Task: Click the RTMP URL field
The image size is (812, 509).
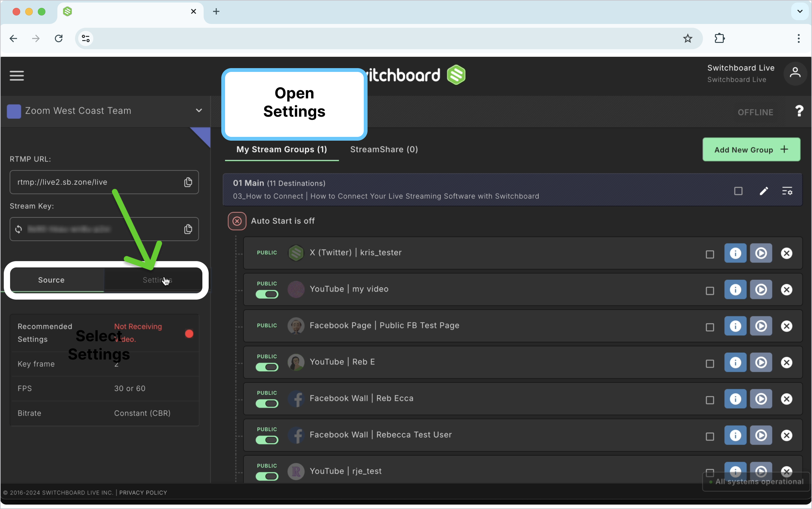Action: click(x=104, y=182)
